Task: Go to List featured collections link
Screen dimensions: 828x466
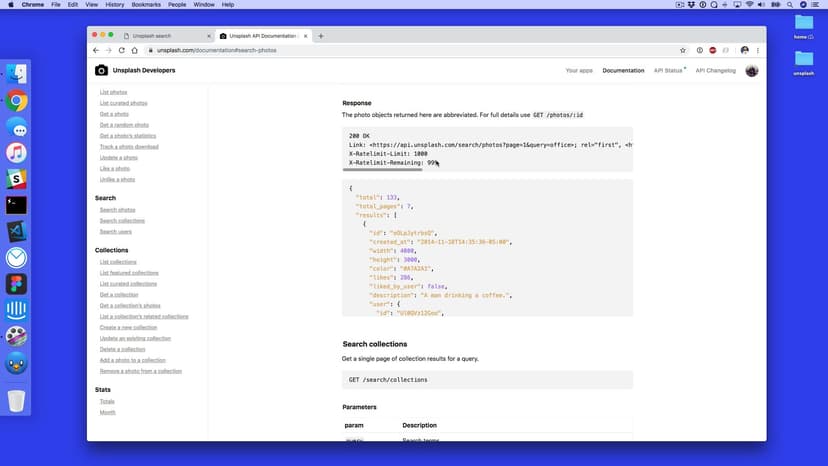Action: tap(129, 273)
